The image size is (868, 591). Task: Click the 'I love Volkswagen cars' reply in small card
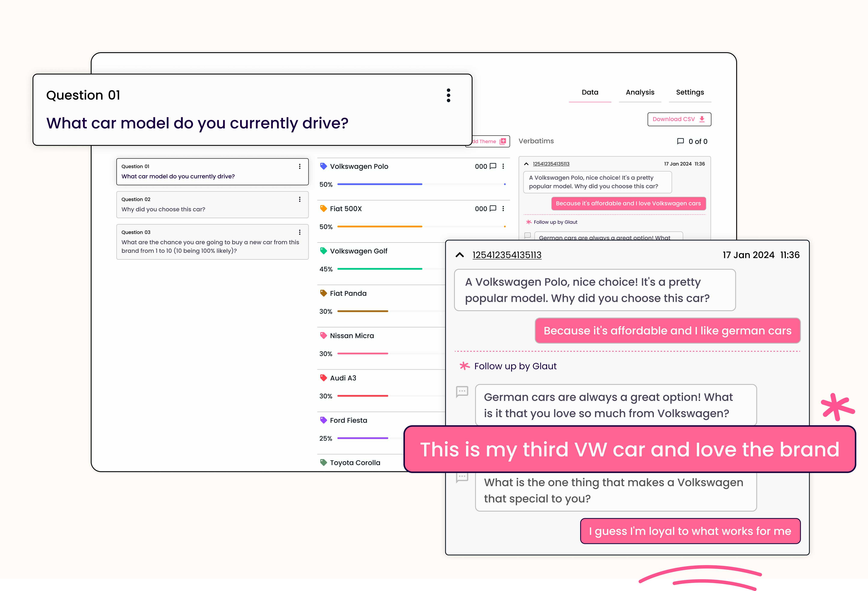[629, 203]
